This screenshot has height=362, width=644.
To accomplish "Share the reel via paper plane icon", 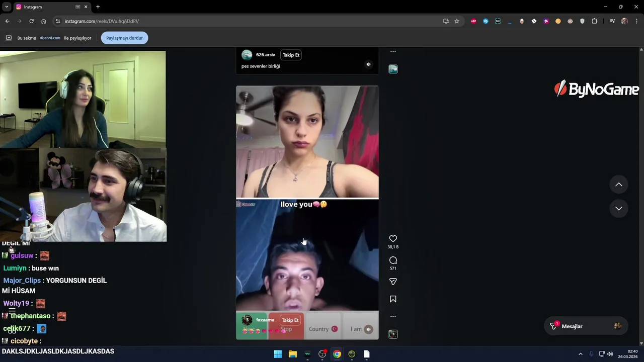I will click(393, 282).
